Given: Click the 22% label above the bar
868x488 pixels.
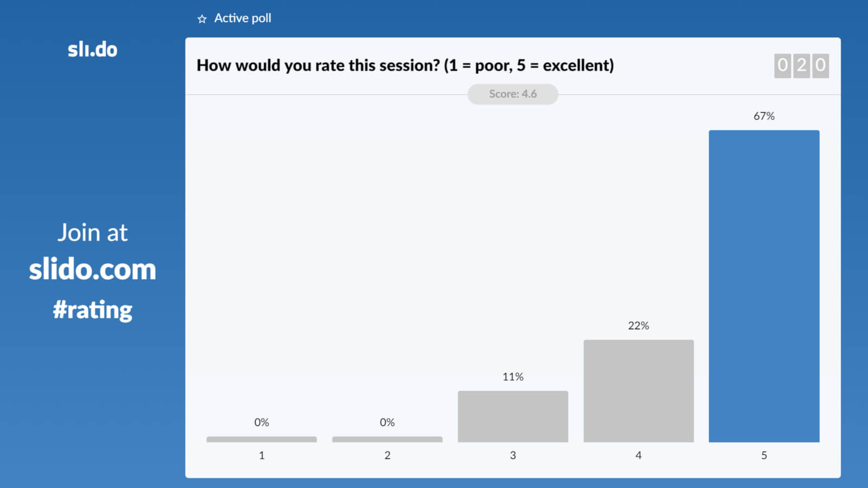Looking at the screenshot, I should click(639, 326).
